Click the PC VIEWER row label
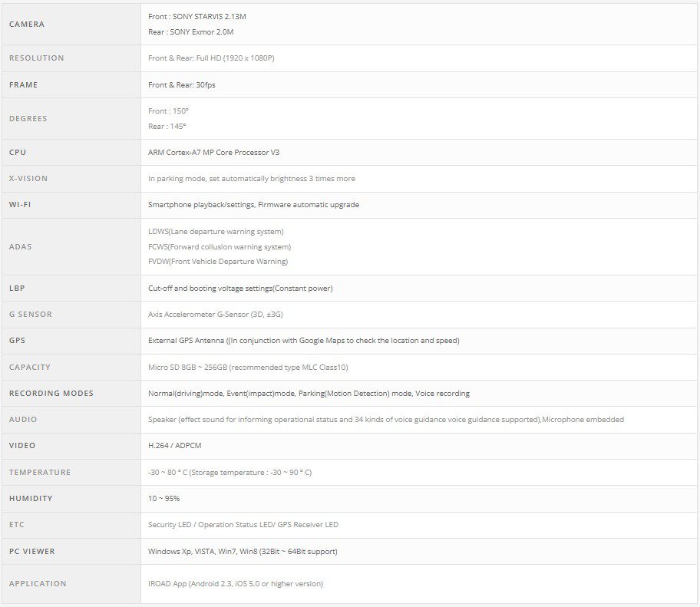The image size is (700, 607). pos(31,551)
